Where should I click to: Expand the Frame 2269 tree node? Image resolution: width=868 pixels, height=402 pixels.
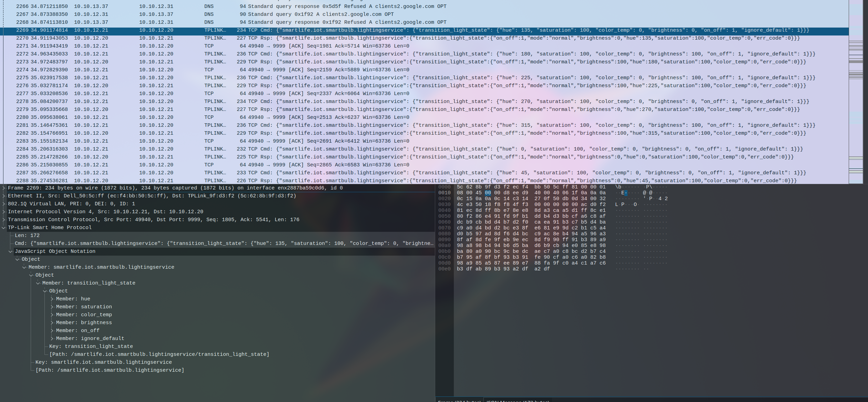(x=4, y=188)
